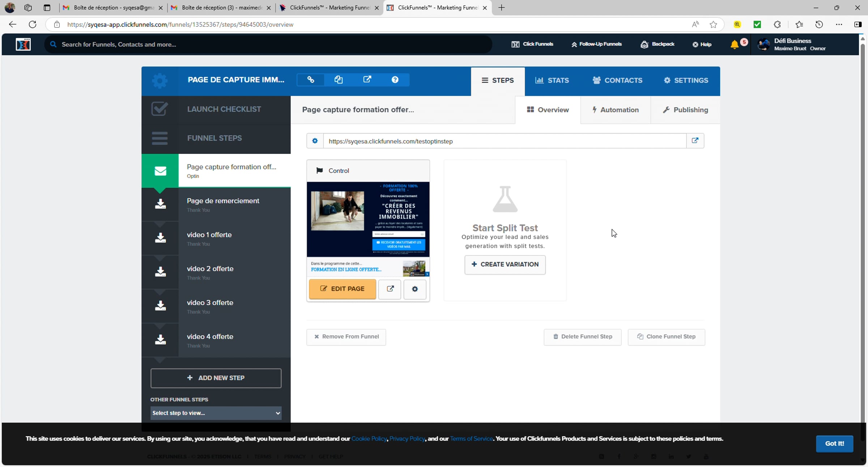Click the funnel help question mark icon

395,80
